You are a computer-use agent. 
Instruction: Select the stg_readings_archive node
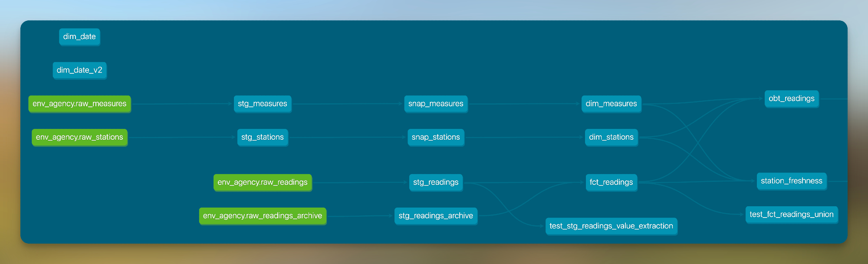coord(436,216)
